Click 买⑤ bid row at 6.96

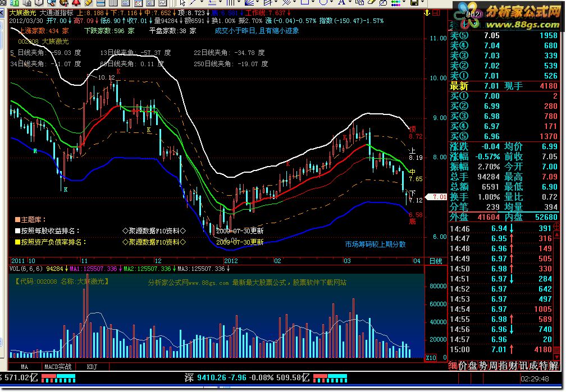pyautogui.click(x=504, y=136)
